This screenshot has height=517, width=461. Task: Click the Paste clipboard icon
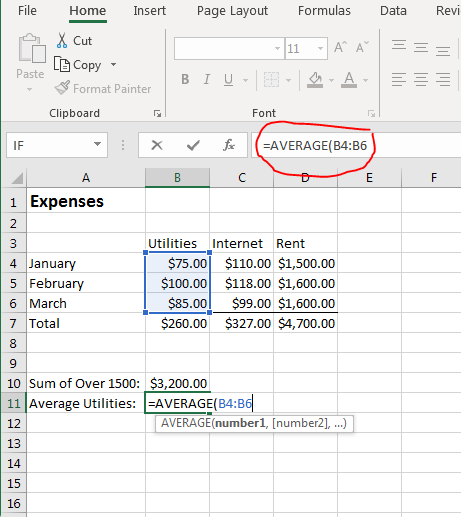coord(32,48)
